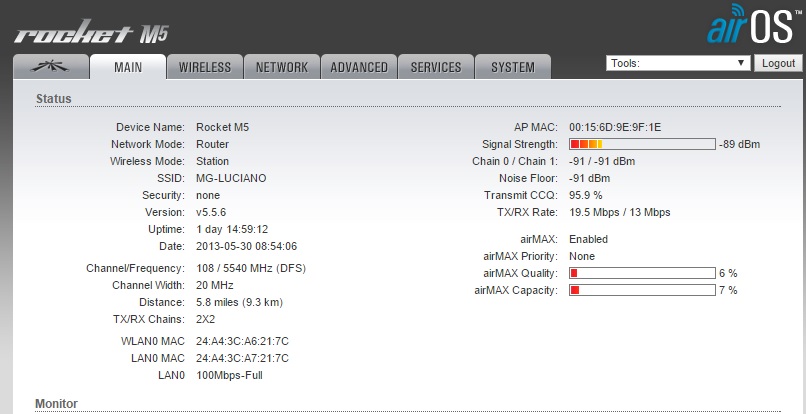Click the signal reading -89 dBm

click(739, 145)
